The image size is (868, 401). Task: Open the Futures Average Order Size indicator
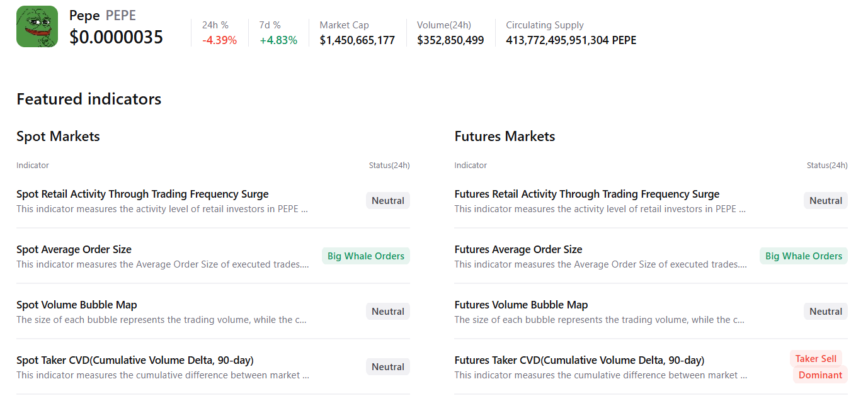tap(518, 250)
